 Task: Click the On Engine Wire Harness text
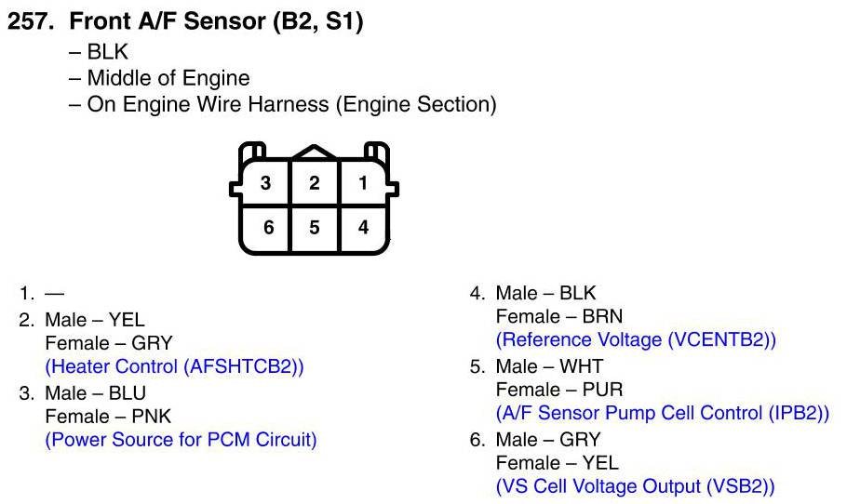click(x=291, y=104)
